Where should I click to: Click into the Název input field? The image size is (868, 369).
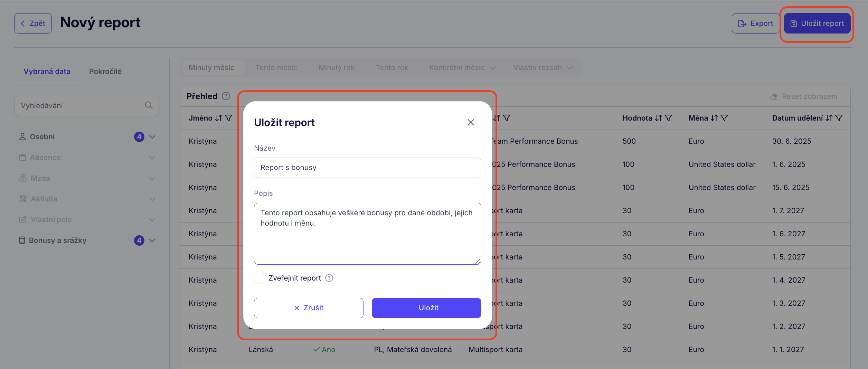click(x=367, y=168)
